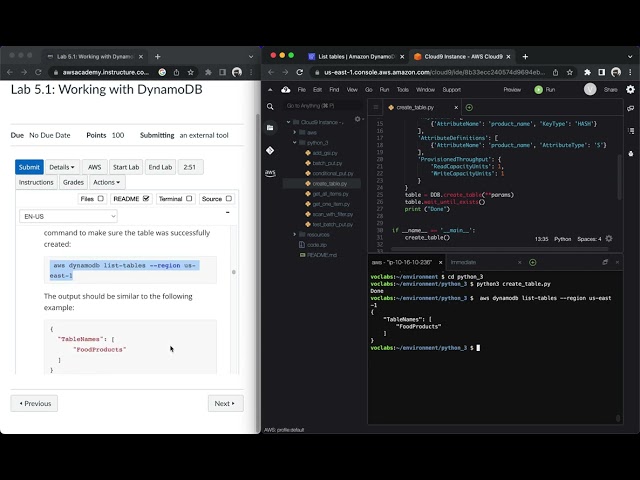Collapse the Cloud9 menu bar arrow
The width and height of the screenshot is (640, 480).
[x=270, y=89]
